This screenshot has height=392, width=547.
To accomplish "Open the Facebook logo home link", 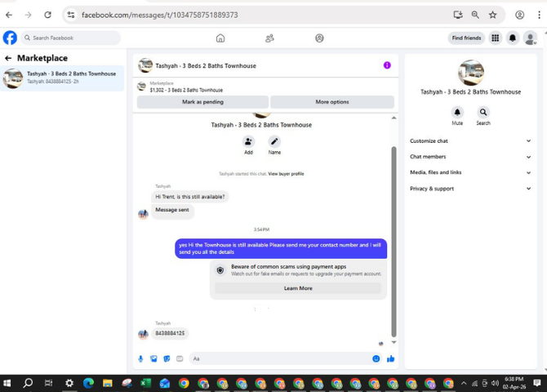I will [x=10, y=38].
